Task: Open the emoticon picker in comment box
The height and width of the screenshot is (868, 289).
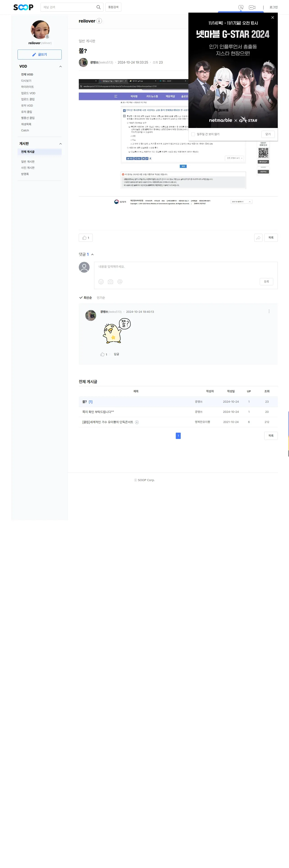Action: point(101,282)
